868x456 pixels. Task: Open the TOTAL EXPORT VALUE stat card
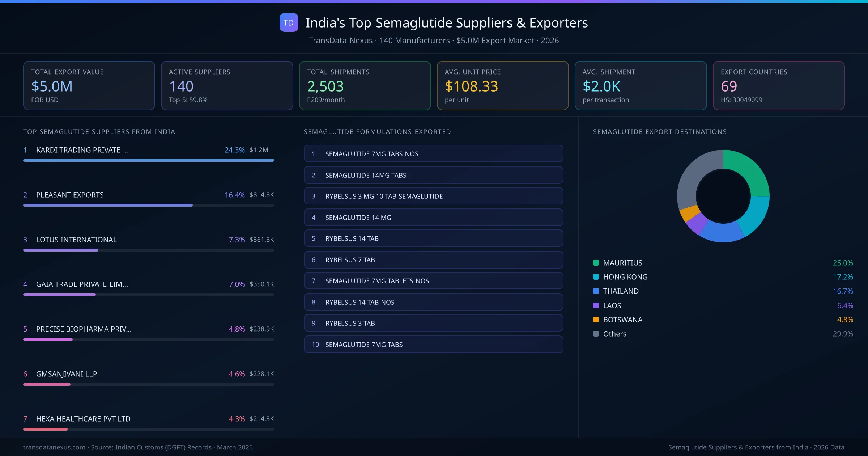[89, 85]
